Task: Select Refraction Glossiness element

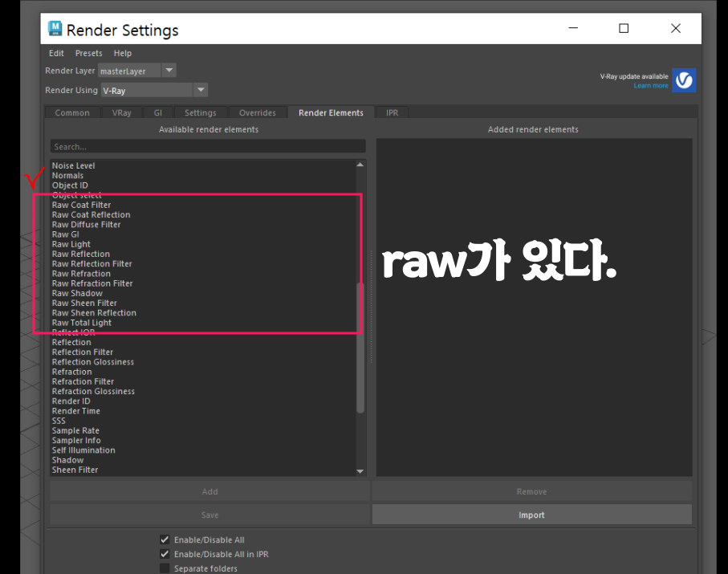Action: (93, 391)
